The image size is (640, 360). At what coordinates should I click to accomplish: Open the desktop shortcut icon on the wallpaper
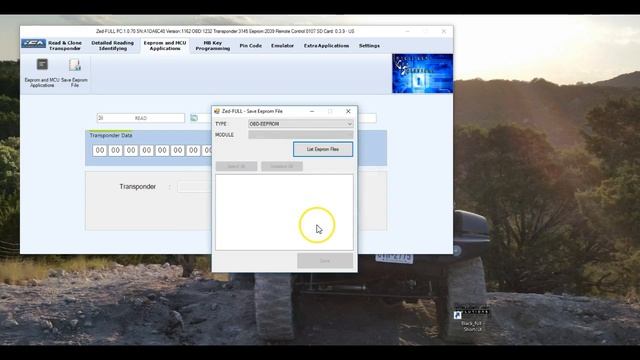click(472, 318)
